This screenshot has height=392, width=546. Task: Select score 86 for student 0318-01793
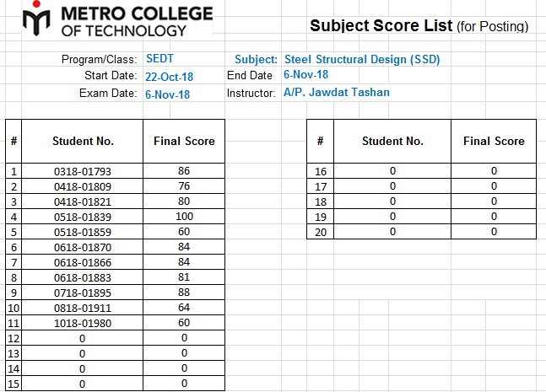[x=184, y=171]
